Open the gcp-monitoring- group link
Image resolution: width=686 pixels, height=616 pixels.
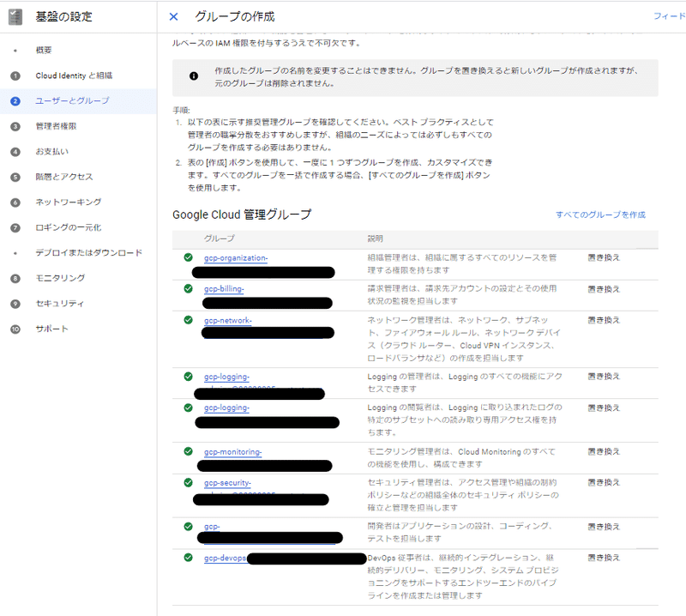point(232,452)
